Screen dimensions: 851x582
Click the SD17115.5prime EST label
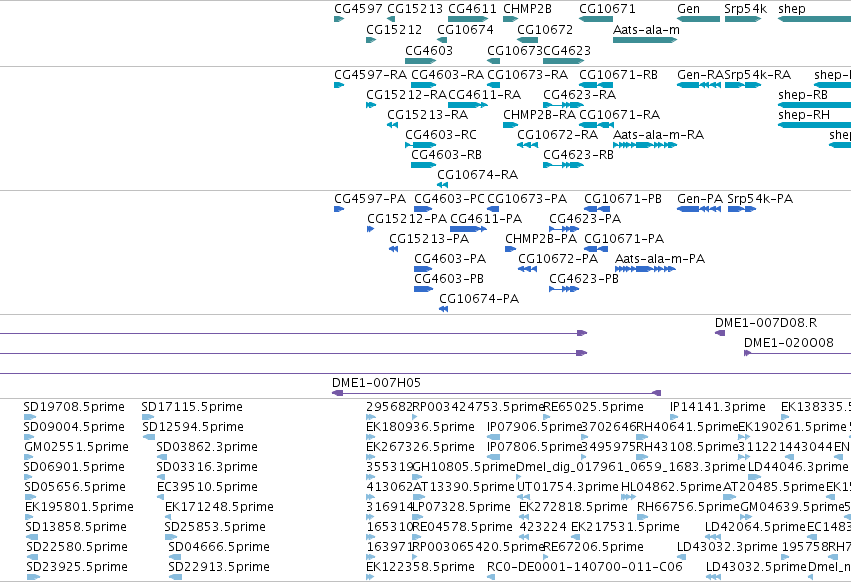pyautogui.click(x=192, y=407)
